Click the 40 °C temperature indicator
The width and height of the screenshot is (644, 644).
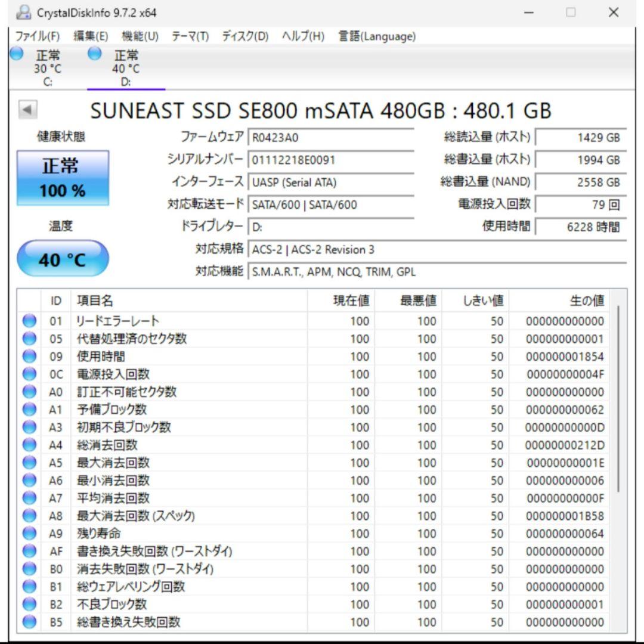click(x=63, y=259)
